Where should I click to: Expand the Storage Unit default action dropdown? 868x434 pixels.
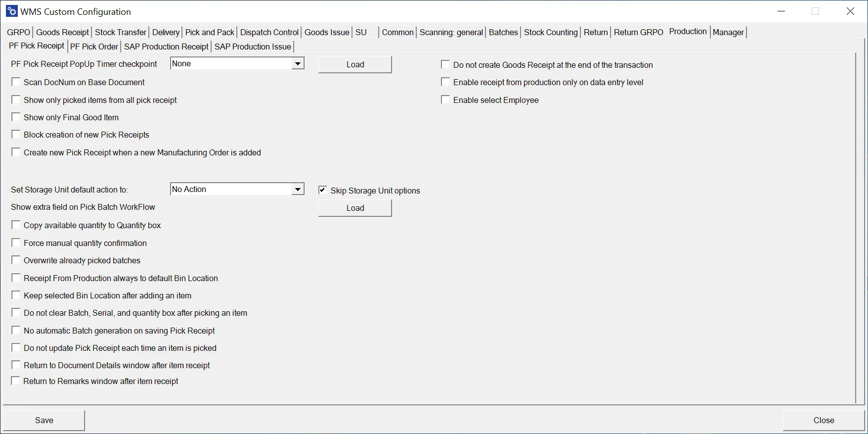(298, 190)
